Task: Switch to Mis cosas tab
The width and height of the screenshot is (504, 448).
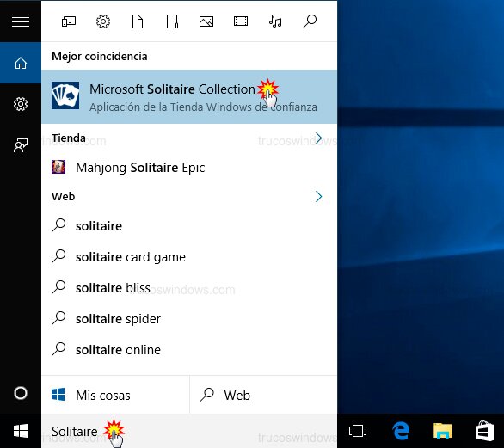Action: (x=115, y=395)
